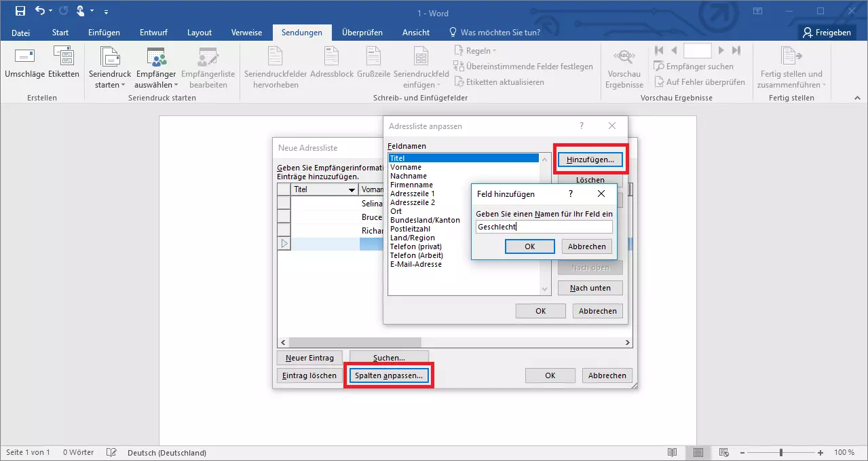
Task: Switch to the Überprüfen tab
Action: tap(362, 33)
